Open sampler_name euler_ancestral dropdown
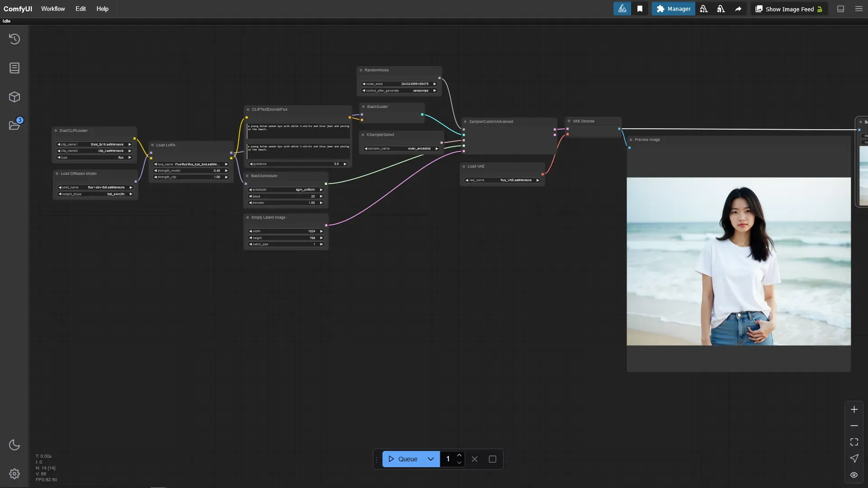This screenshot has width=868, height=488. pos(401,148)
